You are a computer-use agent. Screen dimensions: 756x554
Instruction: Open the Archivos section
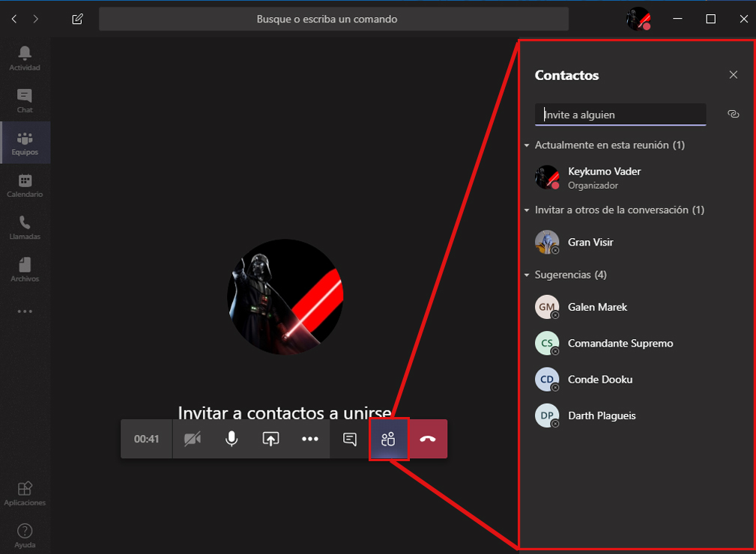coord(25,269)
